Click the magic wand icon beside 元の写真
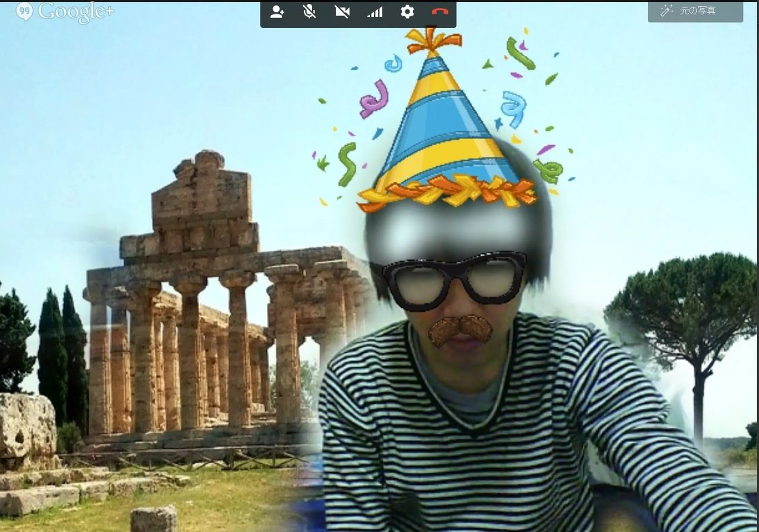Screen dimensions: 759x532 [x=666, y=11]
